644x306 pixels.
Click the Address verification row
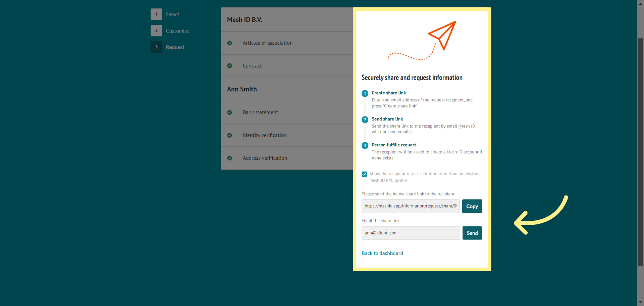(x=287, y=158)
